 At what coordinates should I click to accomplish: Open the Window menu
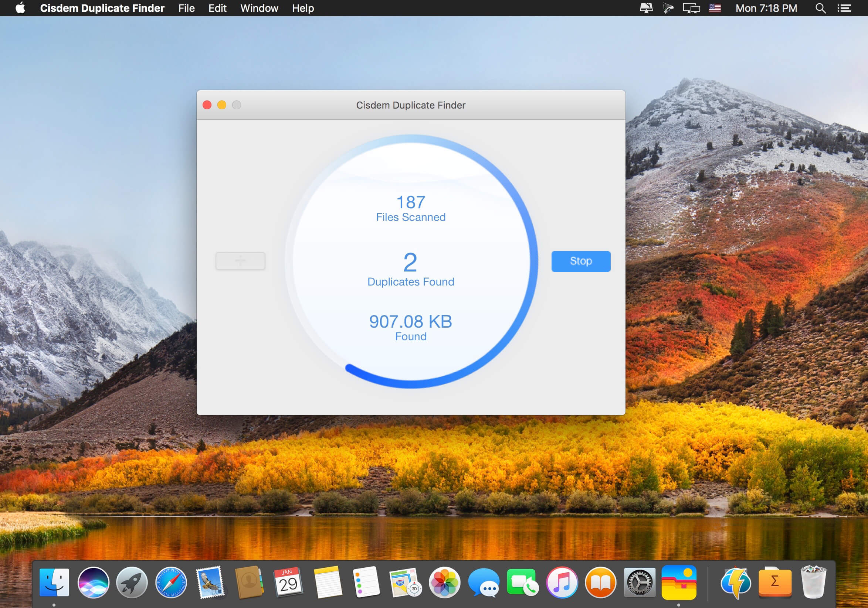tap(260, 8)
